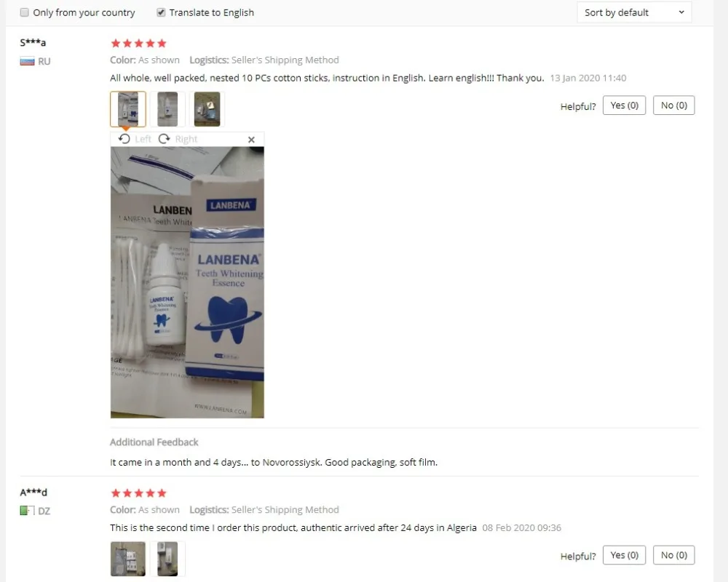The width and height of the screenshot is (728, 582).
Task: Vote No (0) on A***d's review
Action: (673, 555)
